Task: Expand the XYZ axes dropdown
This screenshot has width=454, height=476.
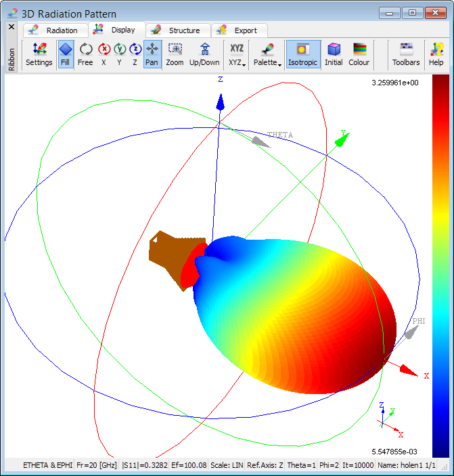Action: click(237, 54)
